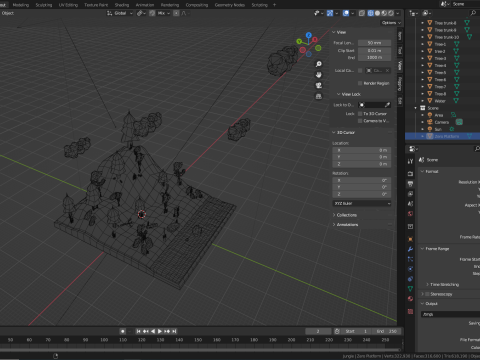Open Particles properties tab icon

point(410,259)
